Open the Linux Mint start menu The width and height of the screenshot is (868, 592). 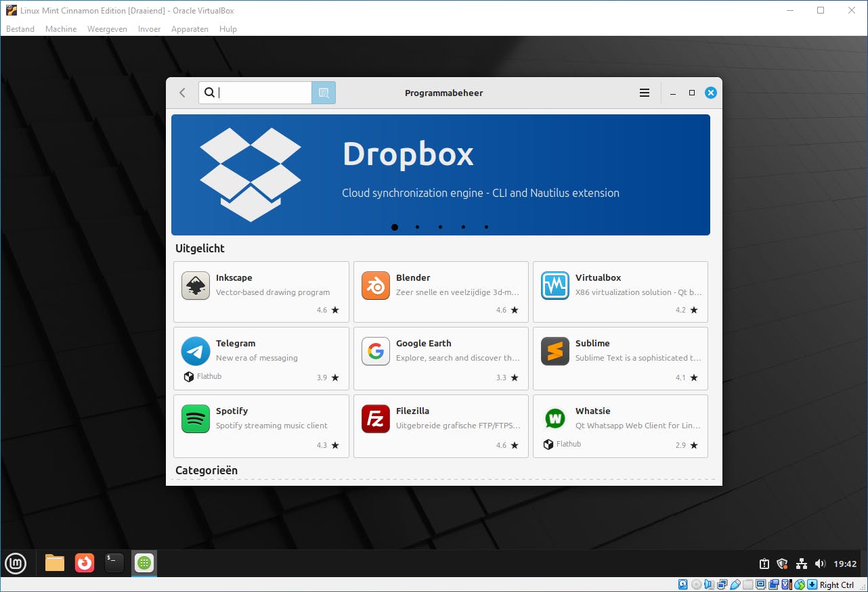point(16,563)
